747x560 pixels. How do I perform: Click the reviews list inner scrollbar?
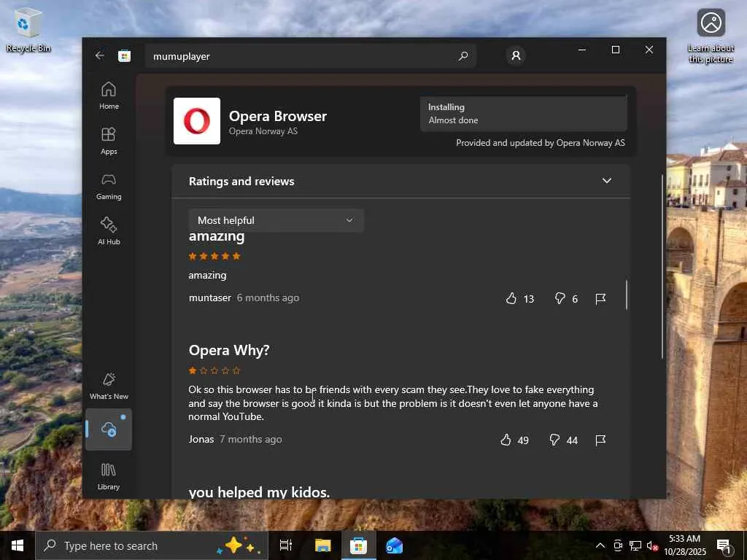627,295
